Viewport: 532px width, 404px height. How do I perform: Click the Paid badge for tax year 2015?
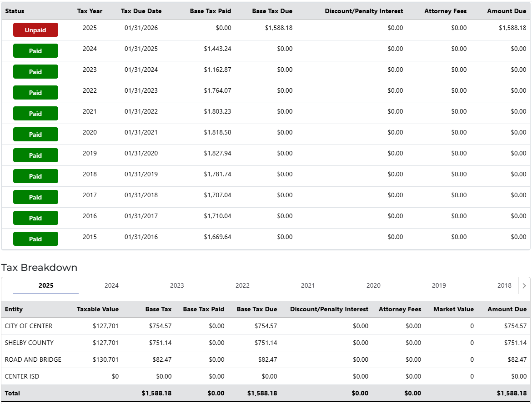[35, 239]
